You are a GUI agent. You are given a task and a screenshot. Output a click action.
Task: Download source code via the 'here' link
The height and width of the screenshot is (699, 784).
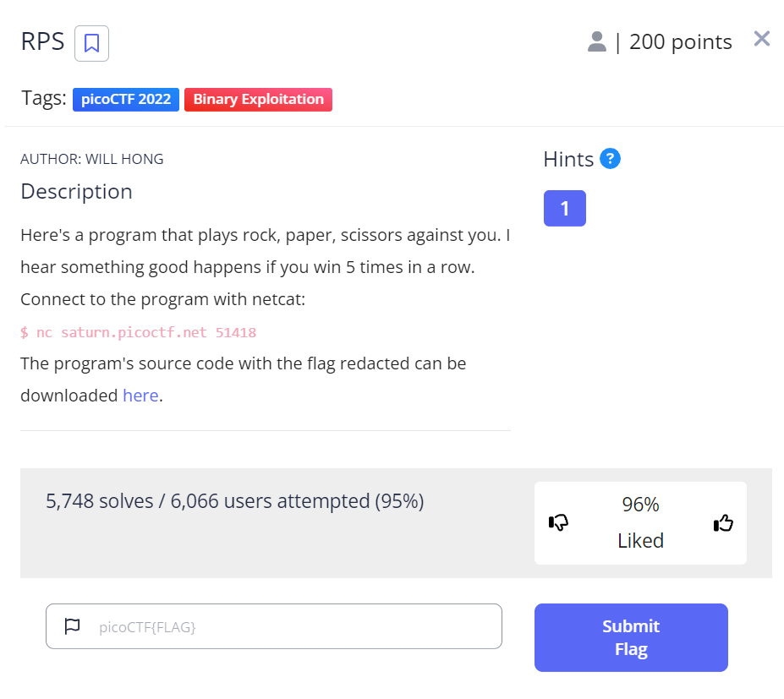coord(140,395)
